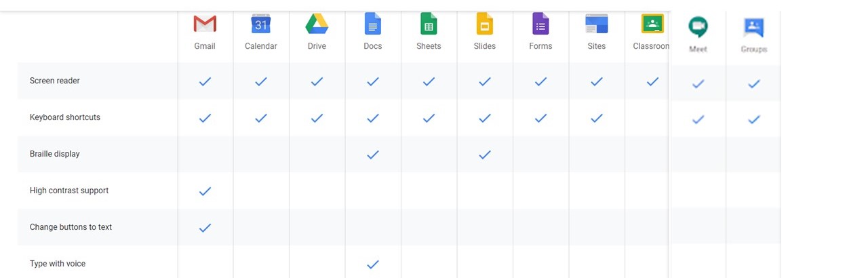
Task: Click the Meet column label
Action: [698, 49]
